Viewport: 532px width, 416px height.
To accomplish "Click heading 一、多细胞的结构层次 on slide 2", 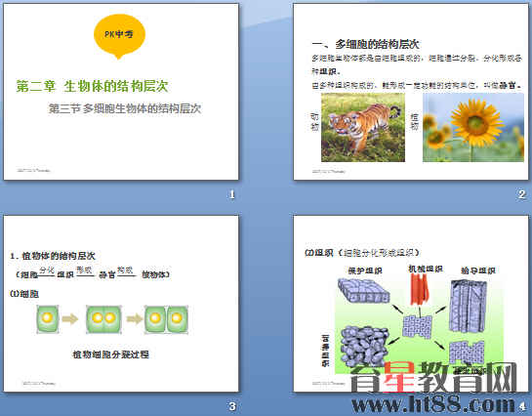I will click(x=365, y=44).
